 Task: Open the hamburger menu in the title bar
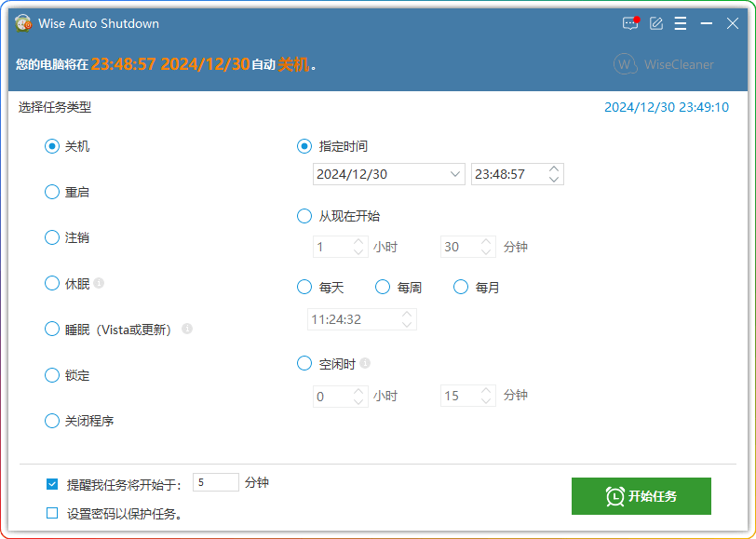[x=682, y=23]
